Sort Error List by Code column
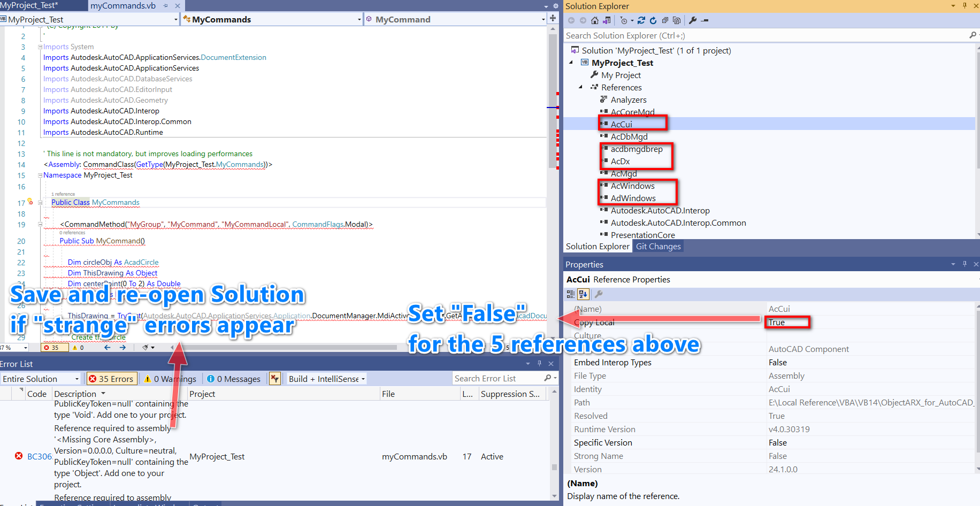 [37, 394]
